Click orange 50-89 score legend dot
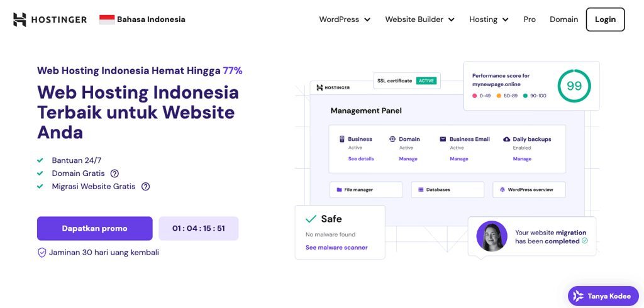Viewport: 644px width, 308px height. point(499,96)
